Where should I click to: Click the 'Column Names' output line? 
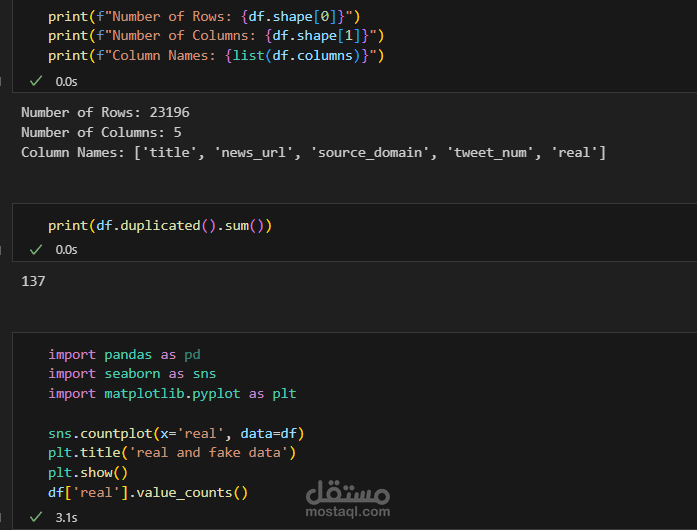click(313, 153)
